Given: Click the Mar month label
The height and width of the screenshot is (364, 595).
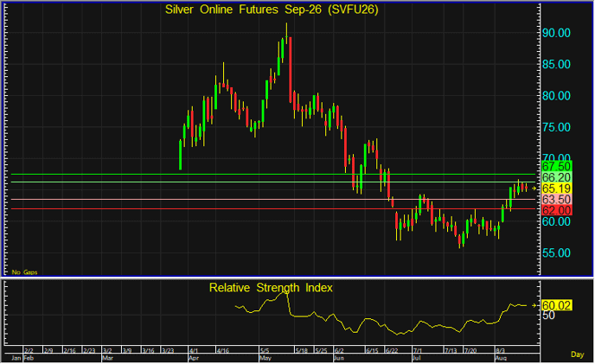Looking at the screenshot, I should [108, 358].
